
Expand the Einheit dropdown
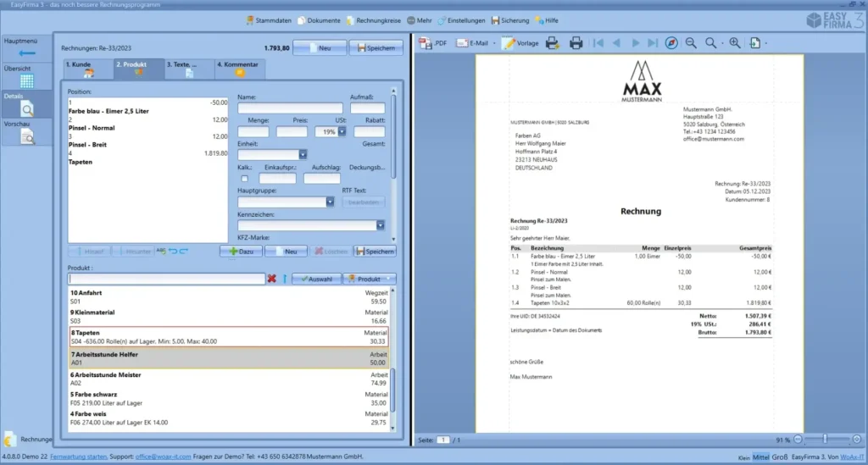pos(303,155)
